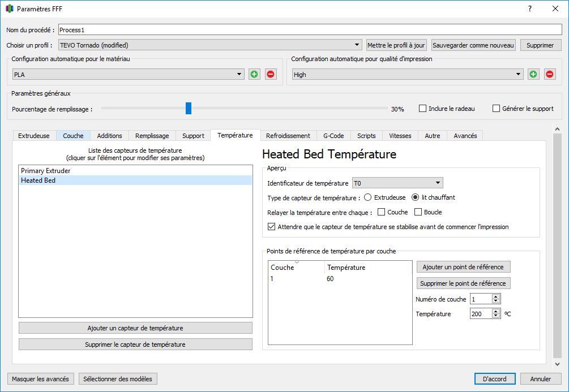
Task: Add a new material auto-configuration with green plus
Action: 254,74
